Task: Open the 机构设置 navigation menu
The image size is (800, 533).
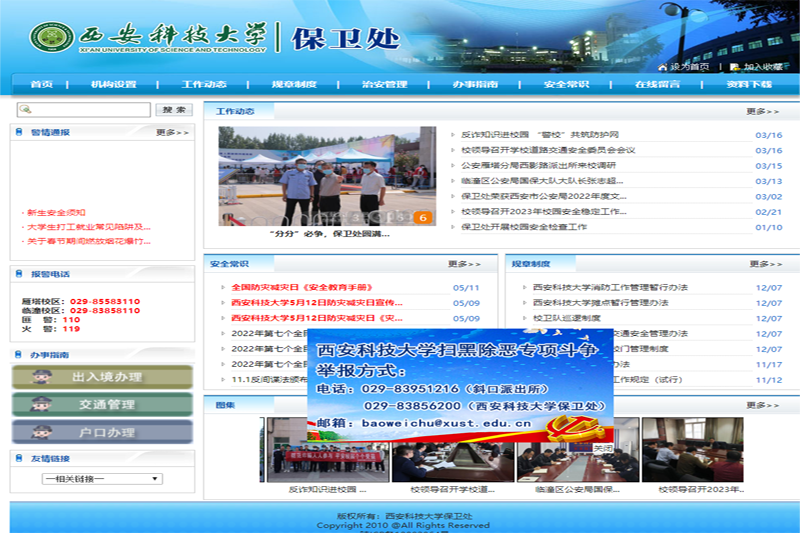Action: (x=113, y=85)
